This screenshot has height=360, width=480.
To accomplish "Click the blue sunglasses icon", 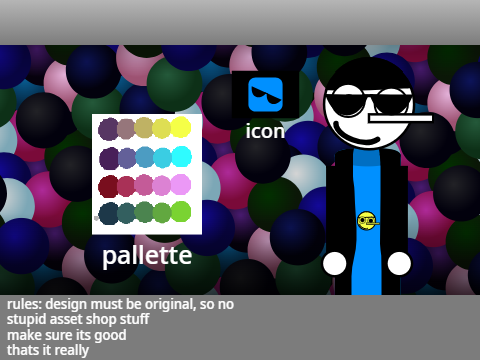I will 265,94.
